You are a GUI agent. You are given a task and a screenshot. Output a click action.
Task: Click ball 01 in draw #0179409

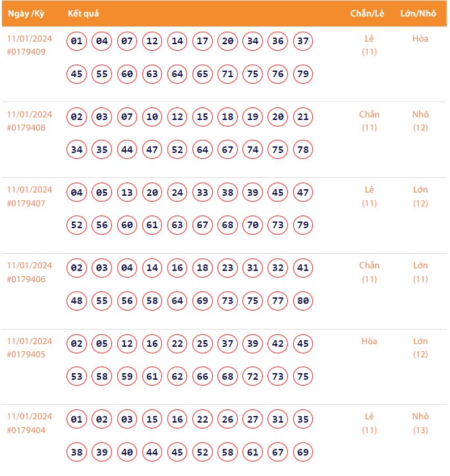click(77, 42)
